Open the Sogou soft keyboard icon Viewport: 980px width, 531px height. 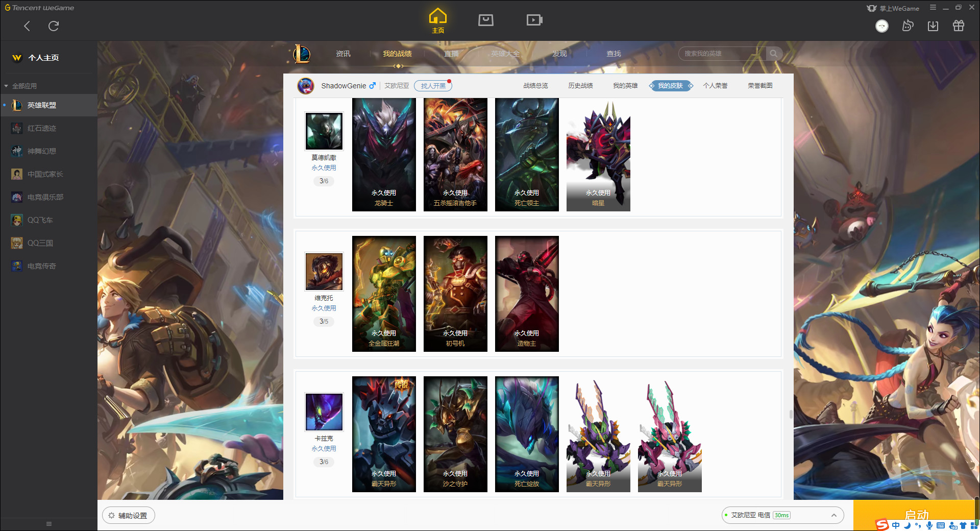(941, 525)
